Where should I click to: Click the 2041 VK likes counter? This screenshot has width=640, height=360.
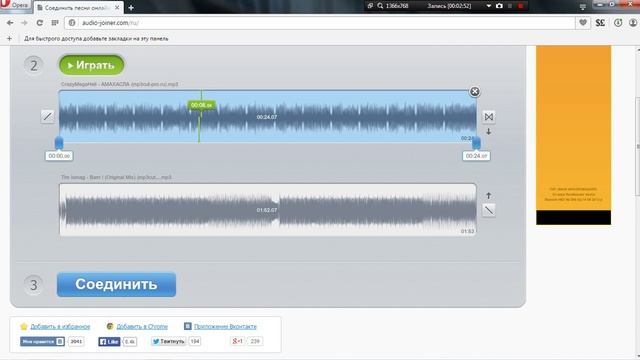76,341
